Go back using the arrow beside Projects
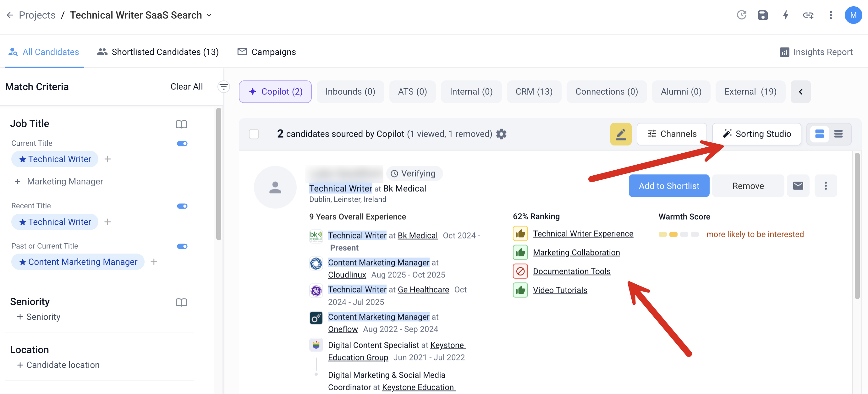The width and height of the screenshot is (868, 394). 10,15
